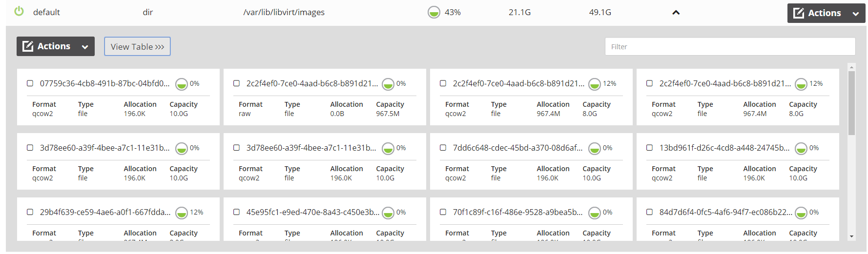Click usage gauge icon on 07759c36 volume

(x=181, y=84)
